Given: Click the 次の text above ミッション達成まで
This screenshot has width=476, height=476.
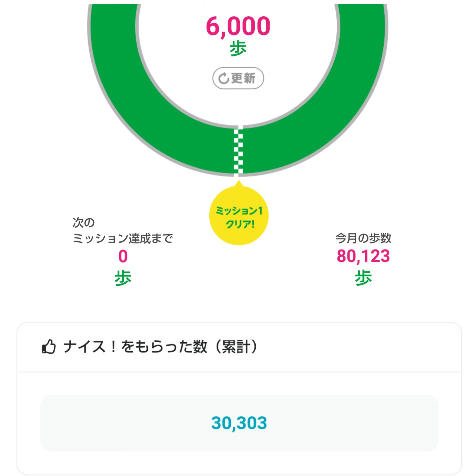Looking at the screenshot, I should pyautogui.click(x=84, y=222).
